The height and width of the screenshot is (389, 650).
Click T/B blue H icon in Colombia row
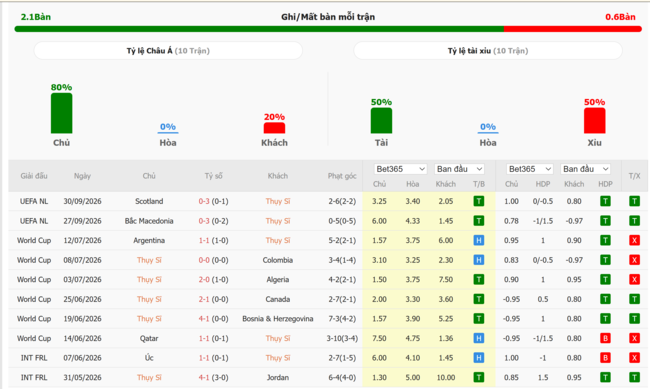point(479,260)
